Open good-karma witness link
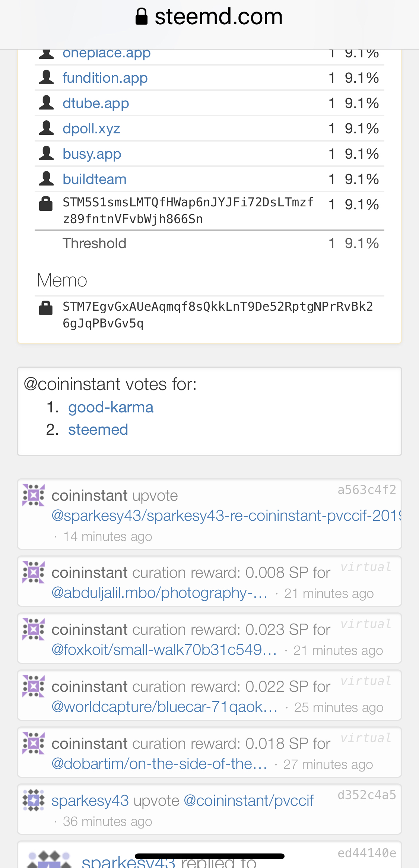Image resolution: width=419 pixels, height=868 pixels. pyautogui.click(x=111, y=407)
